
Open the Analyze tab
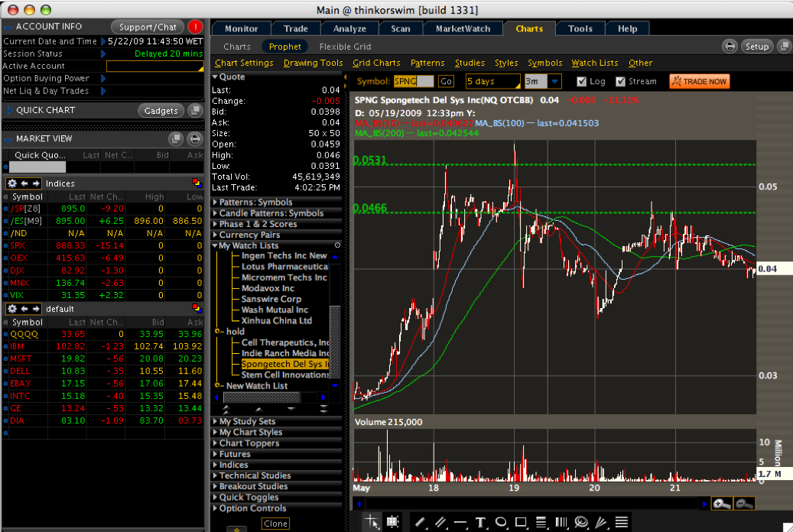click(x=349, y=29)
